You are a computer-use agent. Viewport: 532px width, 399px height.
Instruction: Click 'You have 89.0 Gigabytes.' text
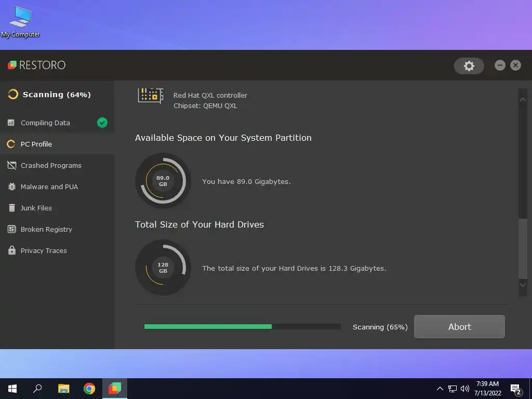[246, 181]
